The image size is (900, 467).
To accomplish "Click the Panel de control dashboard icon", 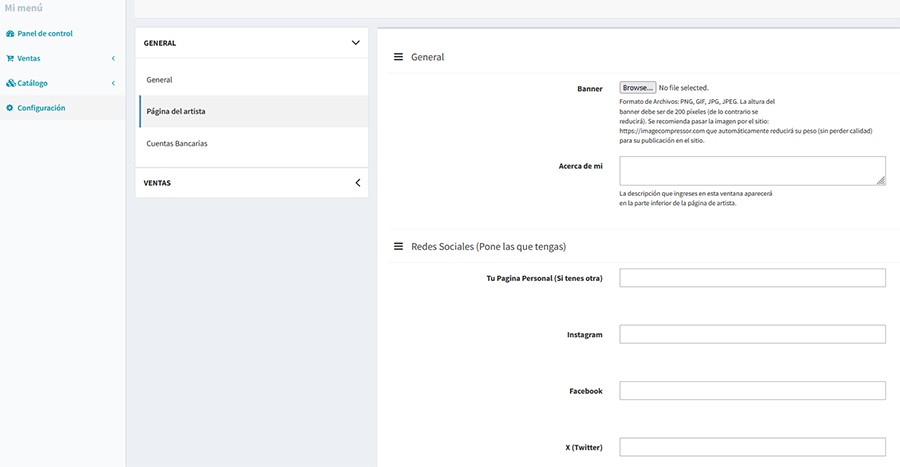I will [x=10, y=34].
